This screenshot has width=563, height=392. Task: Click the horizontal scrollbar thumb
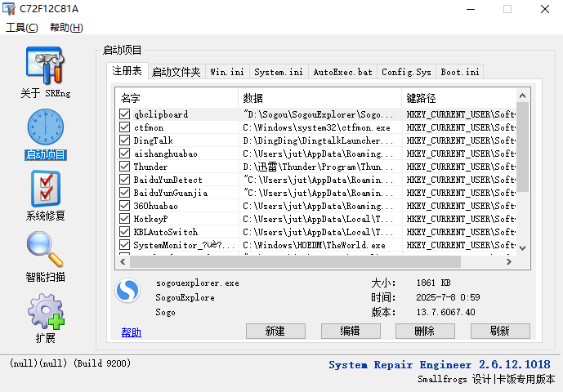295,261
